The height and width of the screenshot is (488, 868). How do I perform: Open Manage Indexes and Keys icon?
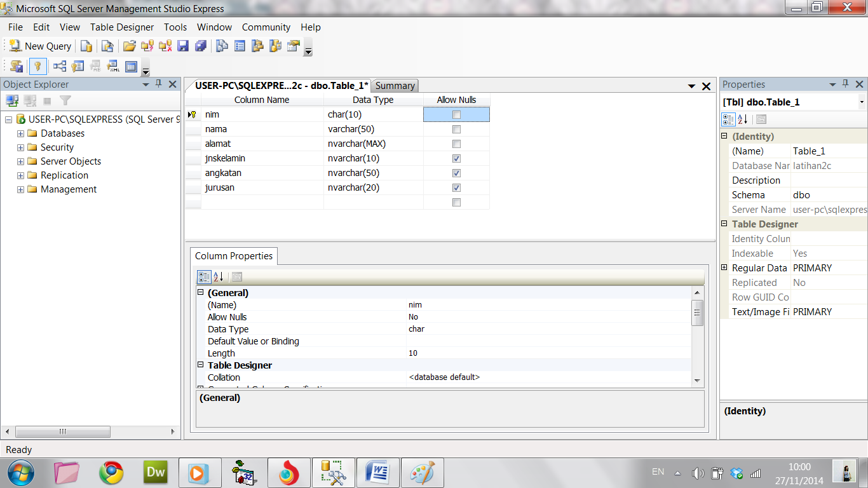[78, 66]
